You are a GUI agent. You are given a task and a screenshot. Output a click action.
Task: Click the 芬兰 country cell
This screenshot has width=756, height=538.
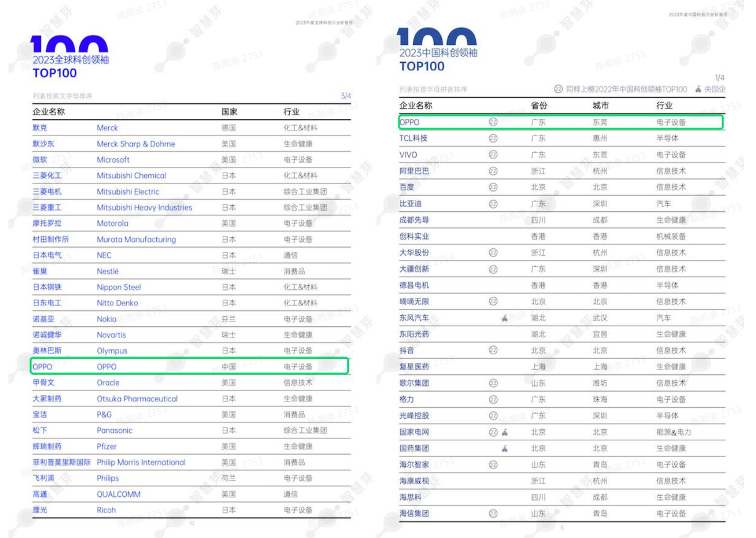click(x=229, y=319)
